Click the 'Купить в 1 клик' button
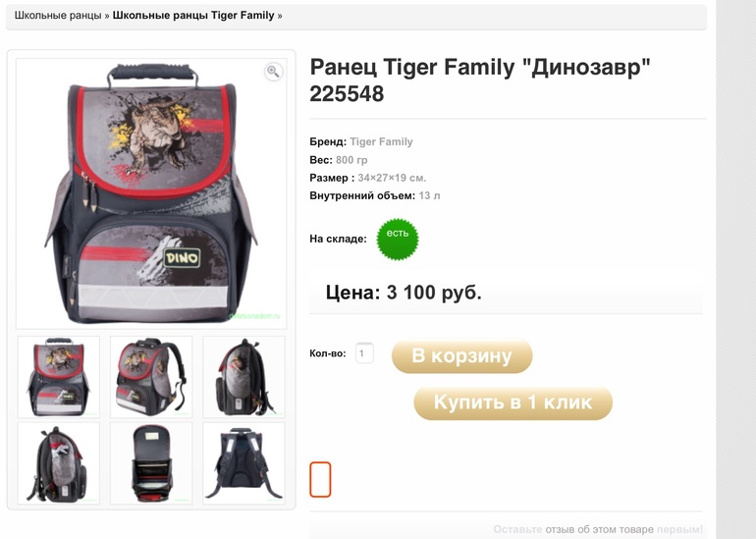 513,403
